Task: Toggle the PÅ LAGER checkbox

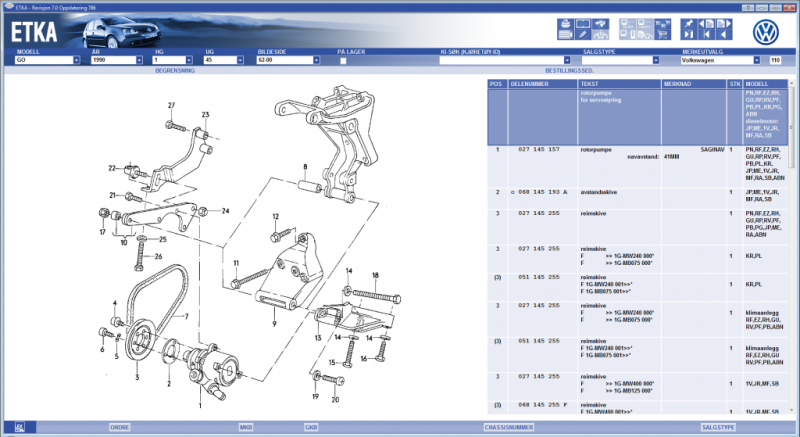Action: tap(342, 61)
